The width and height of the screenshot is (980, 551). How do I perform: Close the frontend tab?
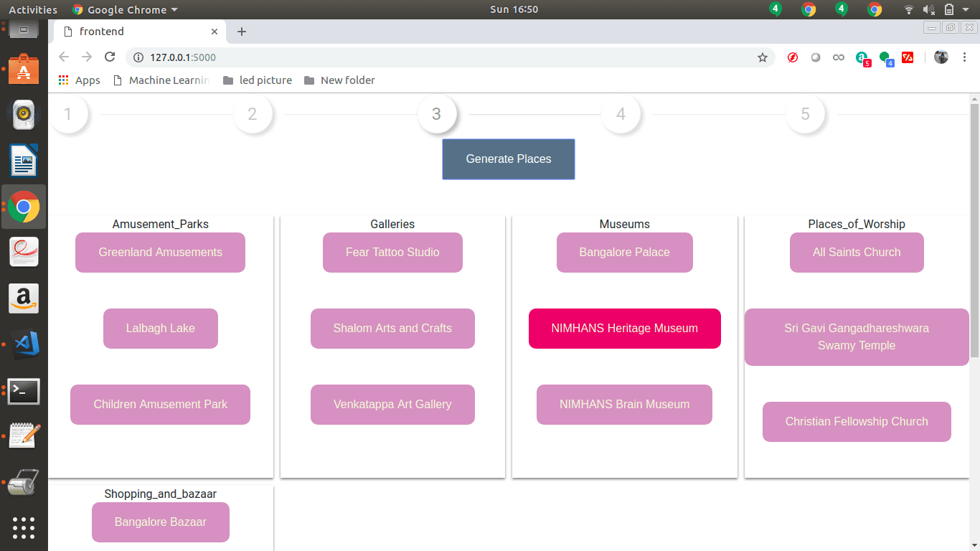point(215,32)
